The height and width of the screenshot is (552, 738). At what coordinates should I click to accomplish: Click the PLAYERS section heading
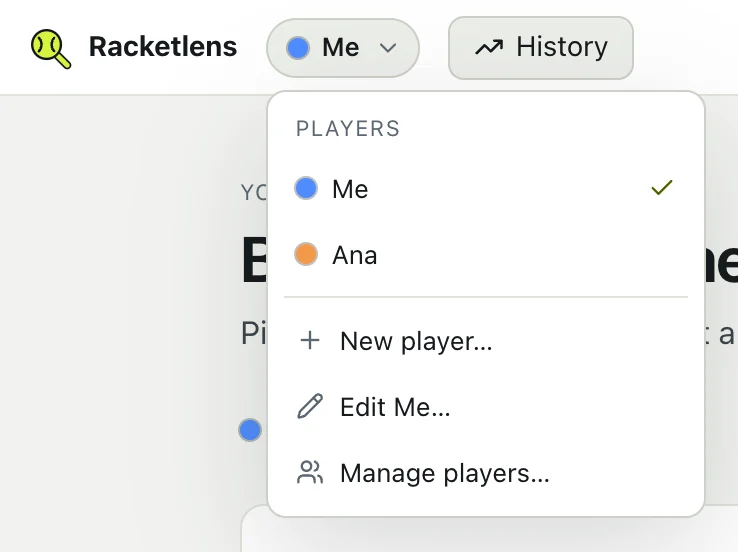click(348, 129)
